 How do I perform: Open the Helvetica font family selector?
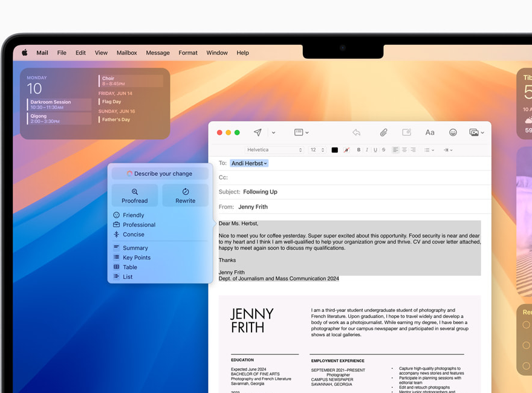(274, 150)
